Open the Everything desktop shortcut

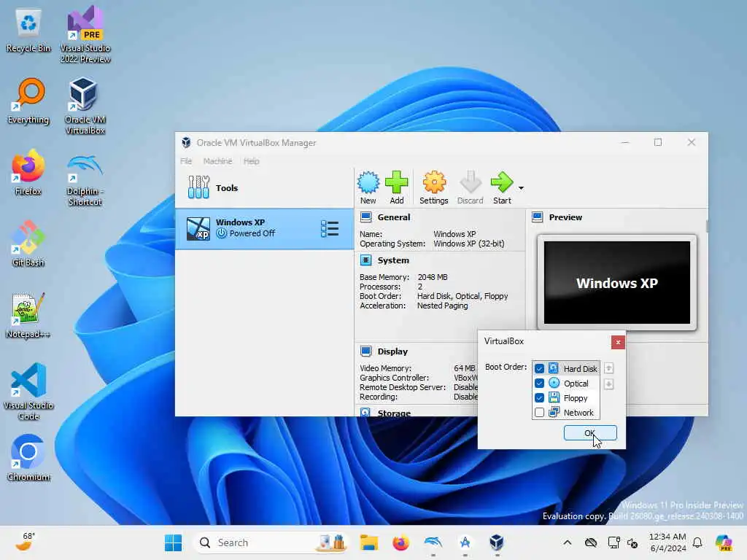pos(28,102)
